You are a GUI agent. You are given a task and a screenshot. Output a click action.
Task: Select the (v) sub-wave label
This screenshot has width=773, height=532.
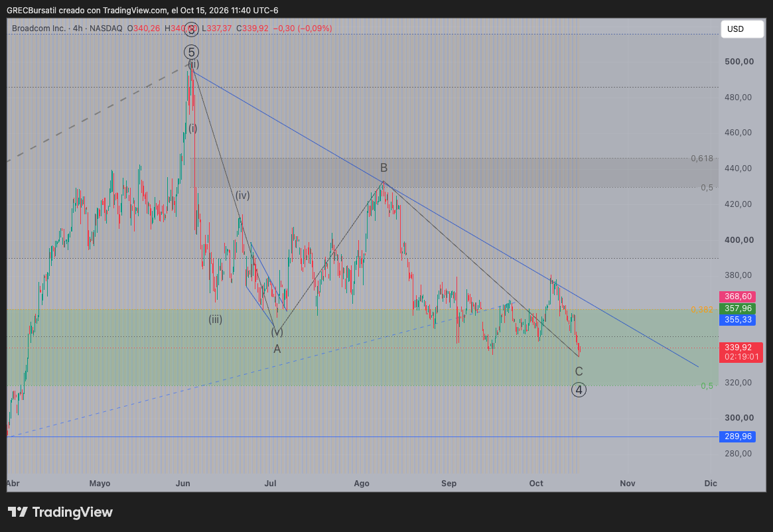pos(277,332)
